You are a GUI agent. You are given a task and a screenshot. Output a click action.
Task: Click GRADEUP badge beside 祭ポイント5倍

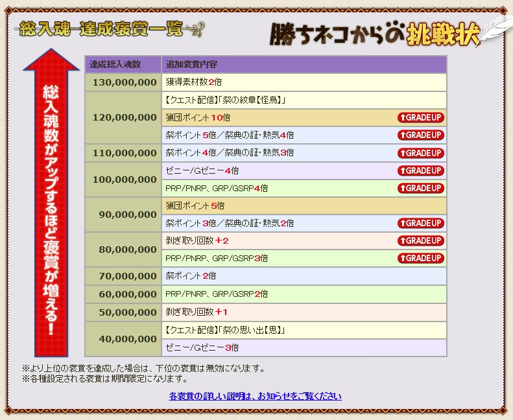(x=421, y=135)
